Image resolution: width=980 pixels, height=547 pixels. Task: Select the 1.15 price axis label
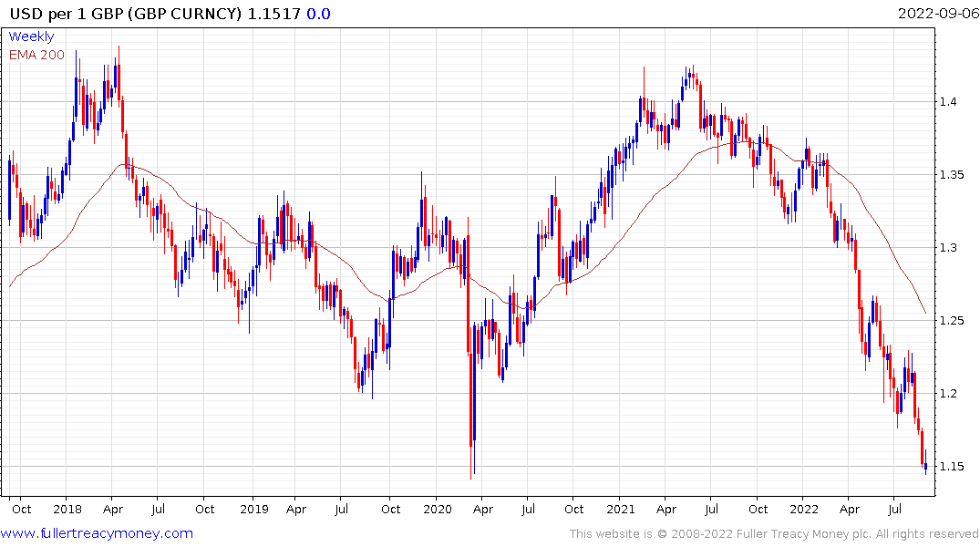click(952, 467)
